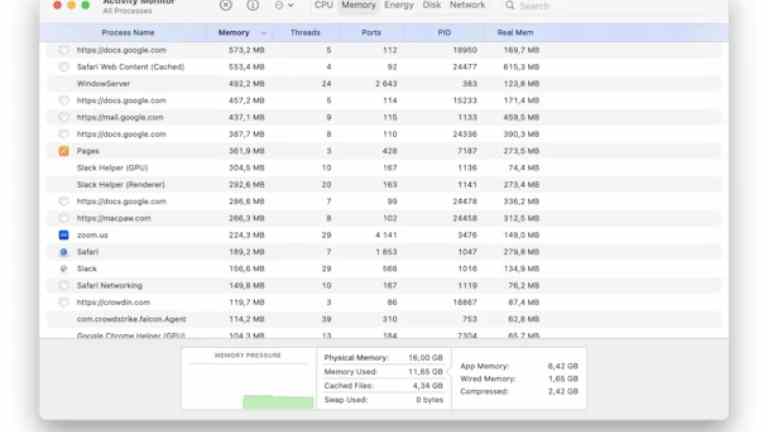Click the Cached Files label

[349, 386]
